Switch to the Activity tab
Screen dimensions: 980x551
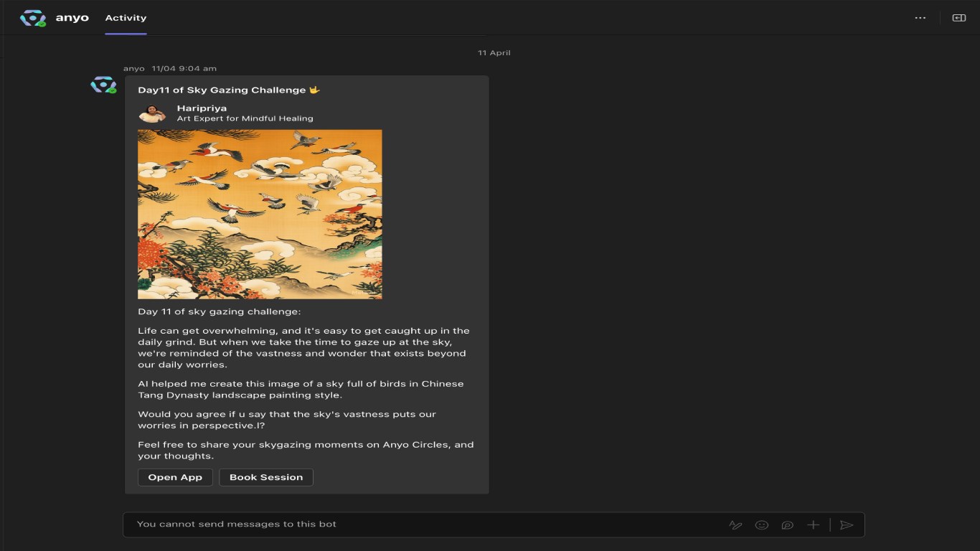coord(126,18)
